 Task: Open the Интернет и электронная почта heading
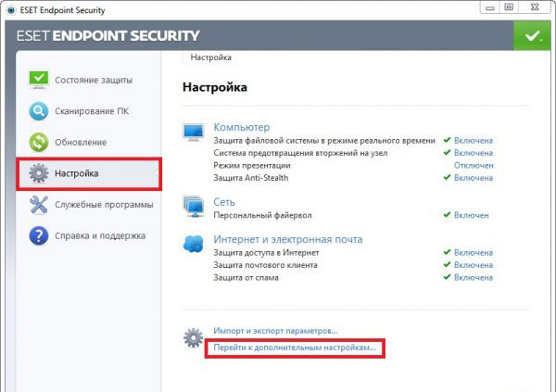coord(287,239)
